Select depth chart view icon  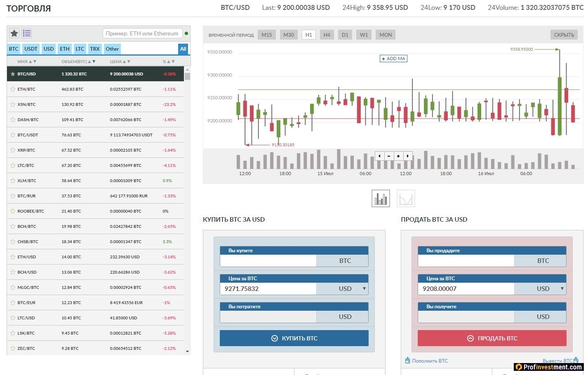tap(406, 198)
